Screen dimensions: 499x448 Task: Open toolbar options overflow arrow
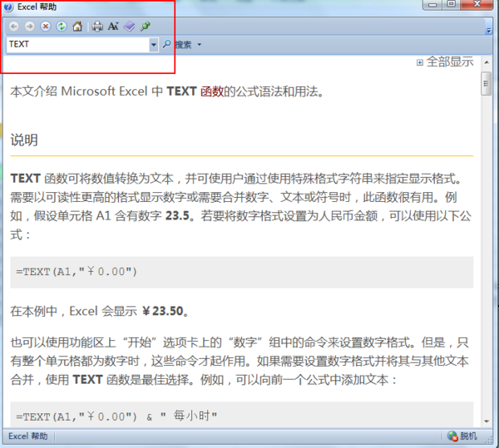click(489, 31)
